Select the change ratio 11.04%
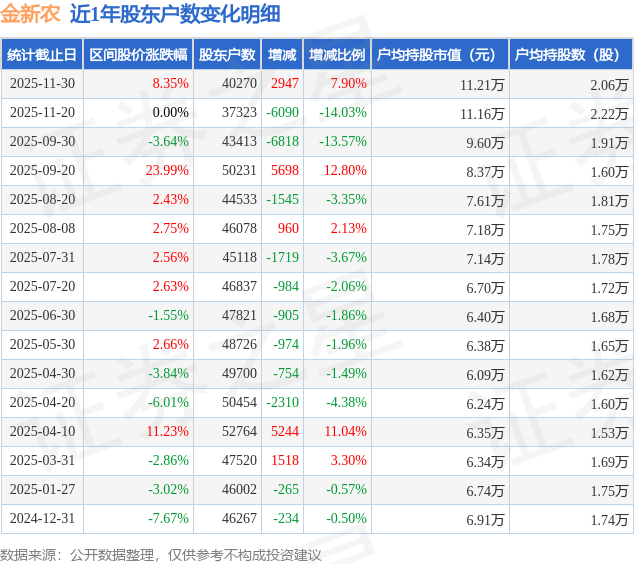This screenshot has width=634, height=564. 345,432
